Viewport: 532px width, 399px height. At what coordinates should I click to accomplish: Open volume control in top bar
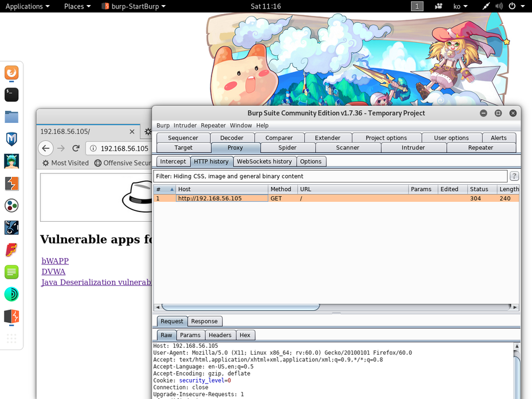coord(499,6)
